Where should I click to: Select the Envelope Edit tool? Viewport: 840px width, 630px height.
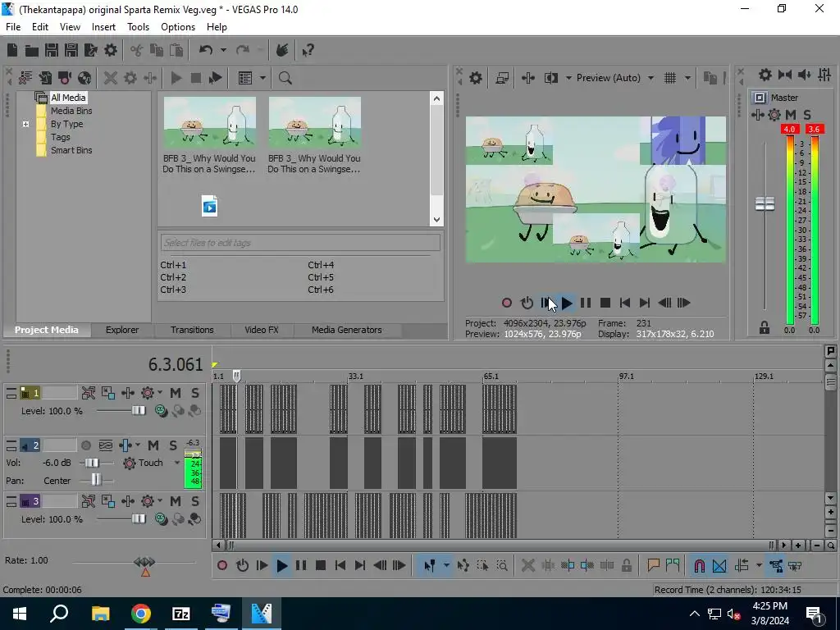pyautogui.click(x=463, y=565)
